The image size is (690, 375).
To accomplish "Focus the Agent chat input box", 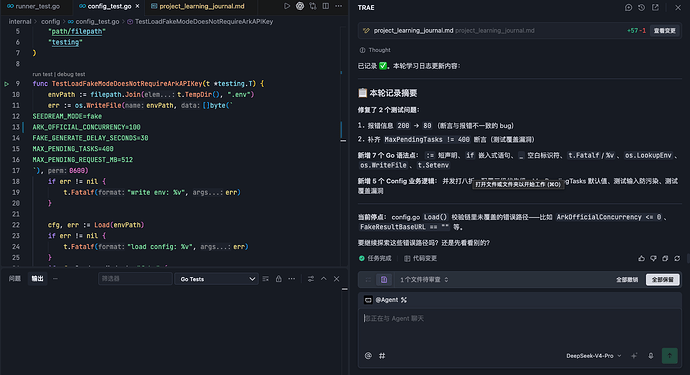I will 519,328.
